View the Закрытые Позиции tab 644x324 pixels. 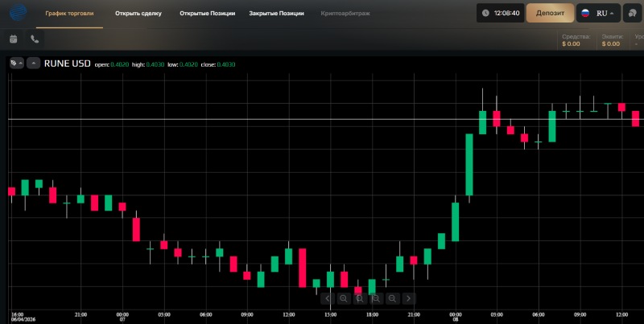tap(276, 14)
